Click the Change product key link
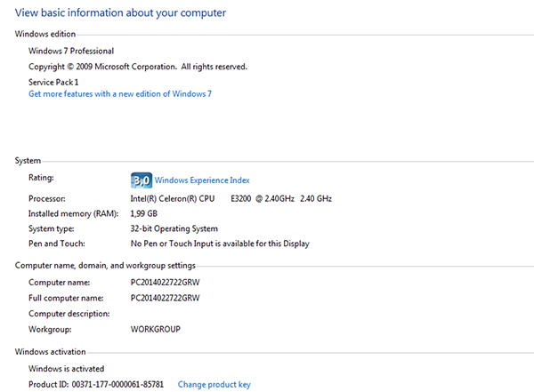The height and width of the screenshot is (392, 534). coord(214,385)
